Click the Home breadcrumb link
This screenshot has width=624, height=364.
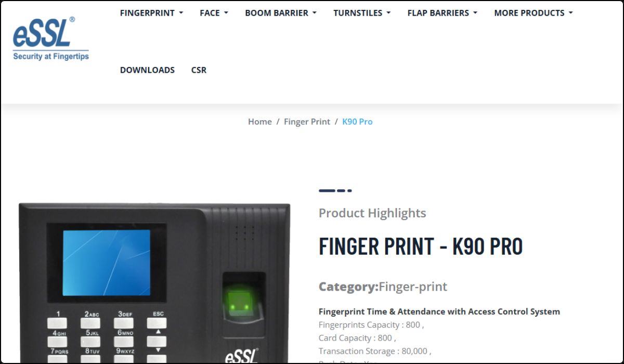(259, 122)
